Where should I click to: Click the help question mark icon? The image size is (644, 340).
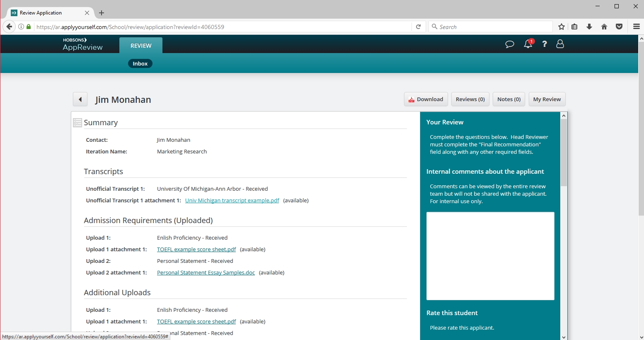tap(545, 44)
